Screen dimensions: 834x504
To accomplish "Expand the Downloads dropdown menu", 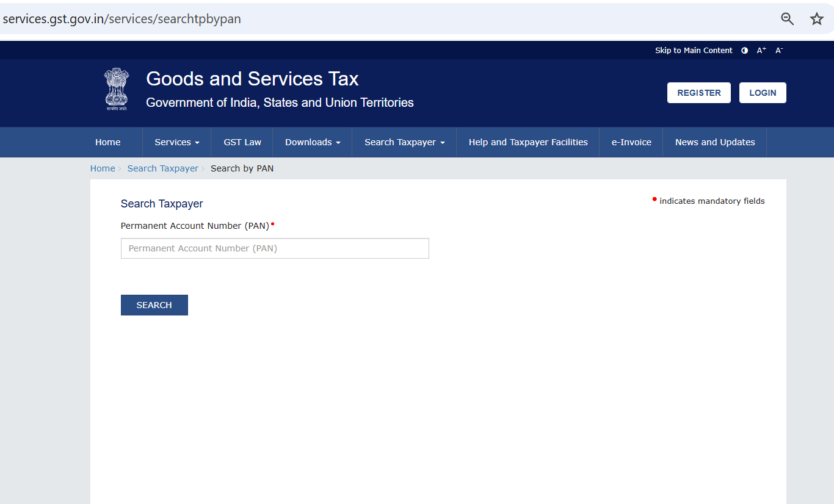I will tap(312, 142).
